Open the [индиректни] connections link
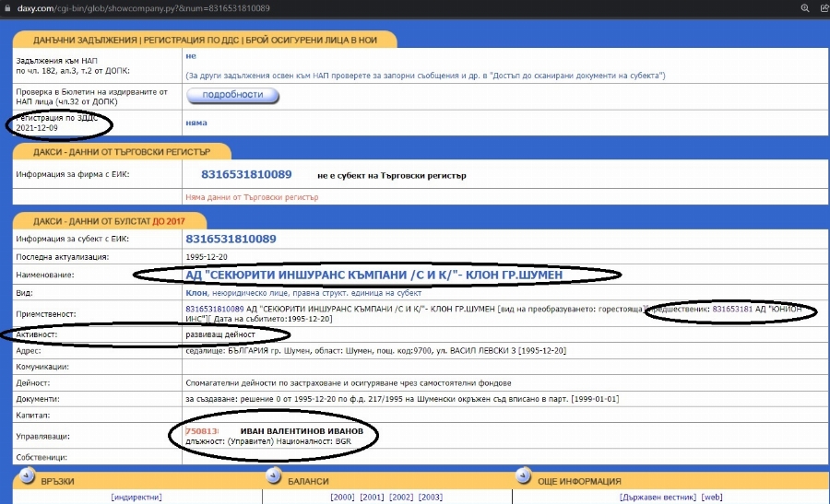This screenshot has height=504, width=830. coord(136,497)
